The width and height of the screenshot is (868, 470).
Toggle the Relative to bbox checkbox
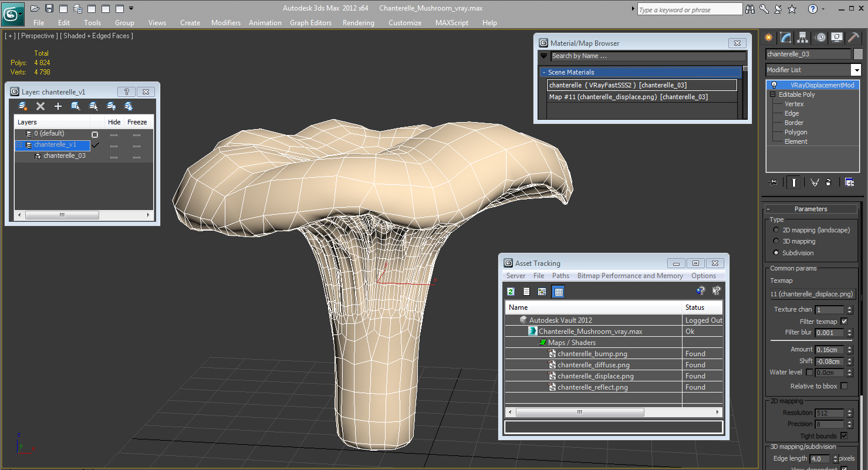[844, 386]
